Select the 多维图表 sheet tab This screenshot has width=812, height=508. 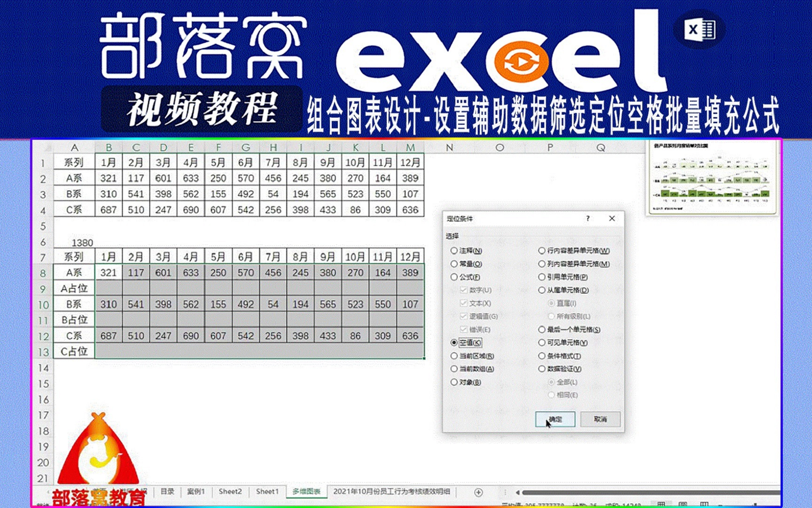(306, 492)
